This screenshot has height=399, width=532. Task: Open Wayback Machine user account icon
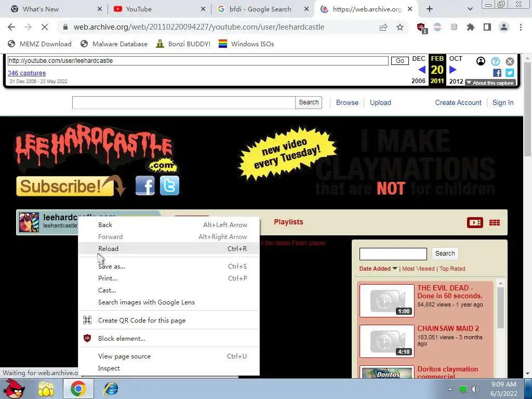pyautogui.click(x=481, y=61)
